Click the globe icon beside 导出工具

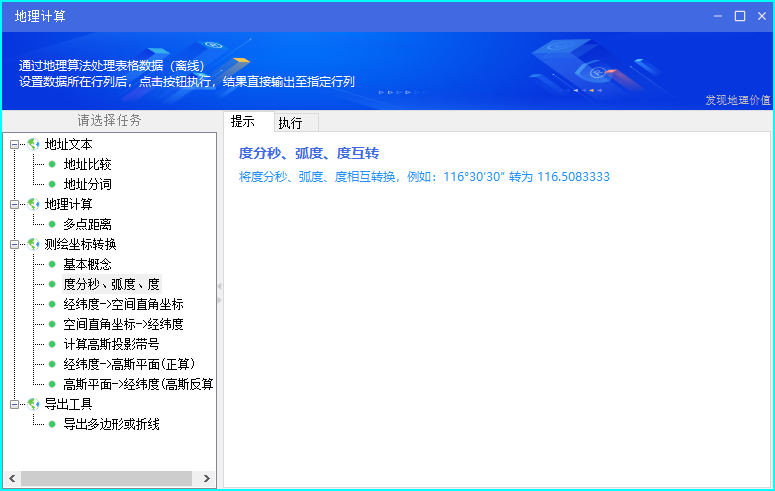tap(33, 404)
